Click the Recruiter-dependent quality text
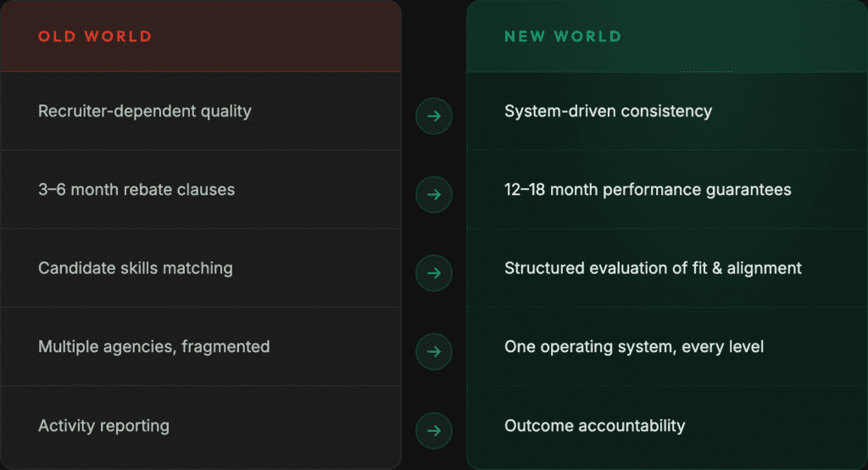Screen dimensions: 868x470 click(x=145, y=111)
